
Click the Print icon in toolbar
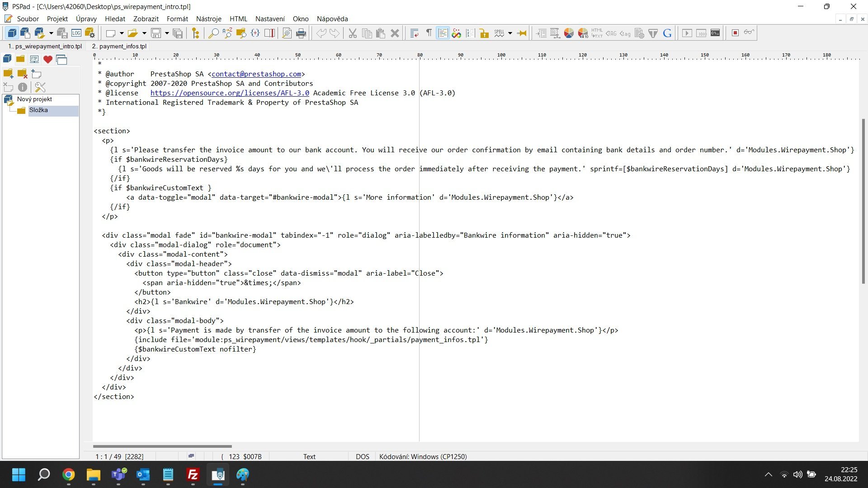(301, 33)
